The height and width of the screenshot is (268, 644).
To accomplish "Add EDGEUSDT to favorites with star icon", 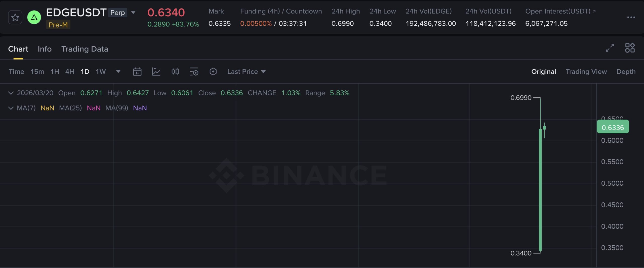I will pos(15,17).
